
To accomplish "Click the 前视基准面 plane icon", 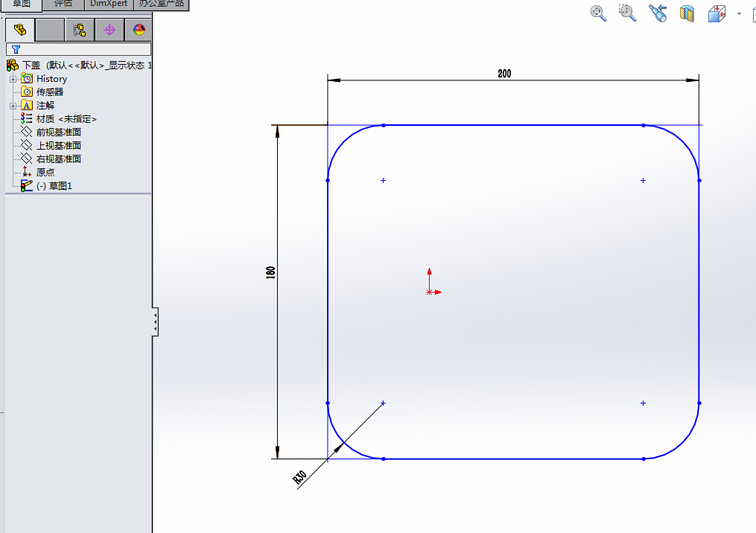I will pos(27,132).
